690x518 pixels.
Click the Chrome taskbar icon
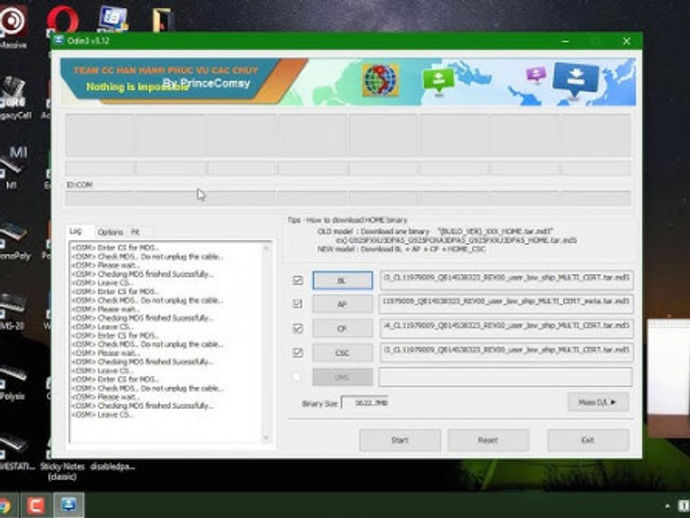(5, 505)
